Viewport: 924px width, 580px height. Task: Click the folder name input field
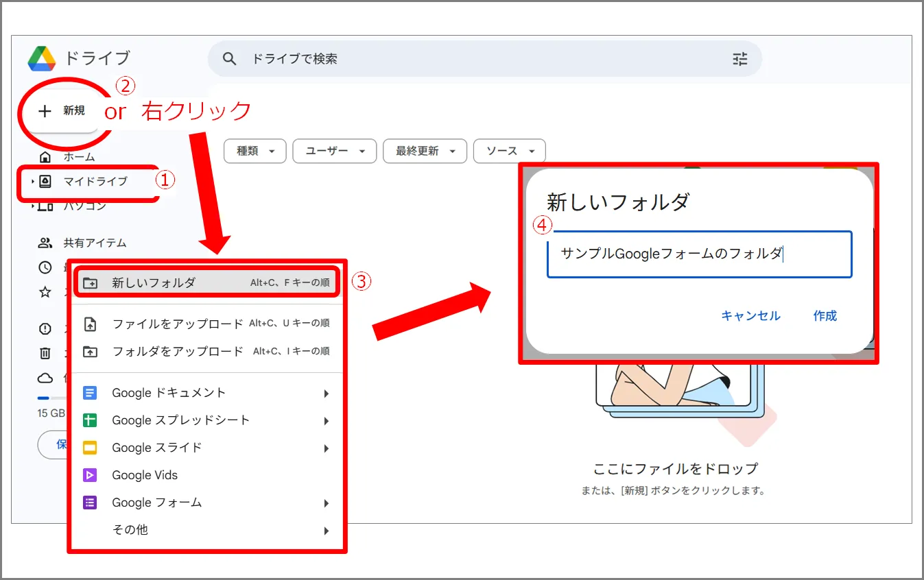(698, 254)
